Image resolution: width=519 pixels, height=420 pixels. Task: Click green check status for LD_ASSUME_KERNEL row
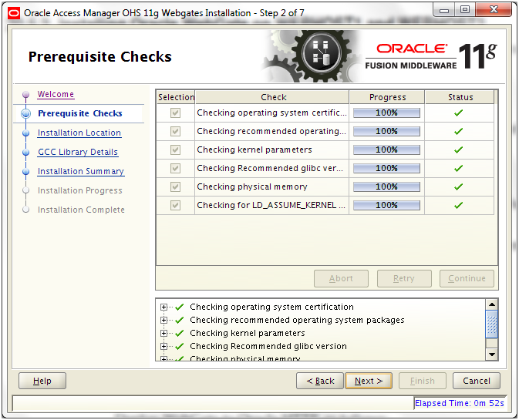pos(458,206)
